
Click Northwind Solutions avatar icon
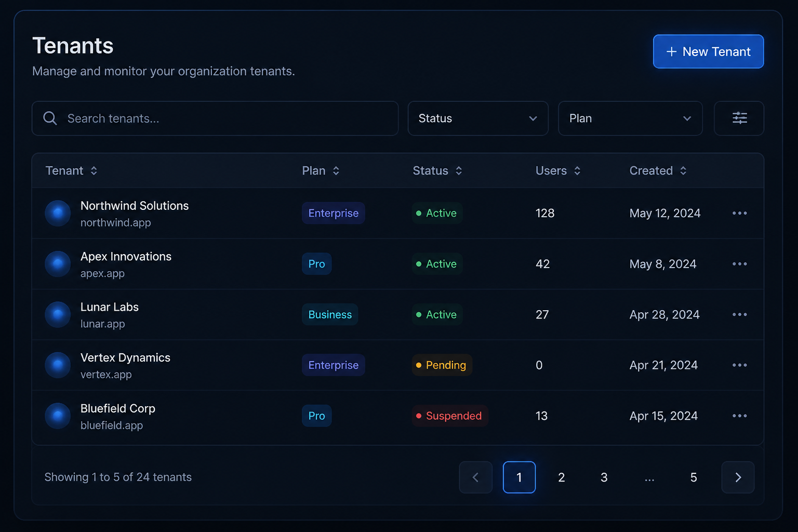click(58, 213)
